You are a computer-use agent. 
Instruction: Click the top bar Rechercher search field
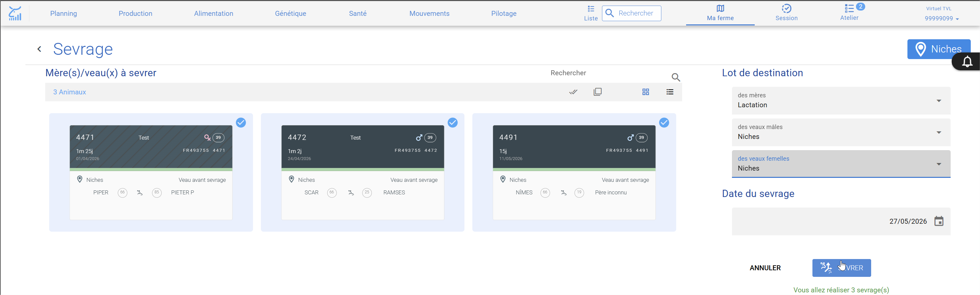pos(632,13)
